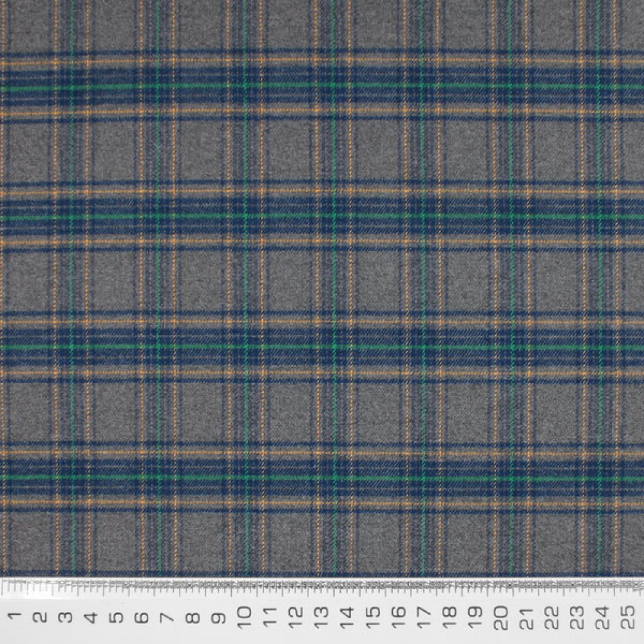
Task: Click the ruler's 9 centimeter label
Action: [x=218, y=617]
